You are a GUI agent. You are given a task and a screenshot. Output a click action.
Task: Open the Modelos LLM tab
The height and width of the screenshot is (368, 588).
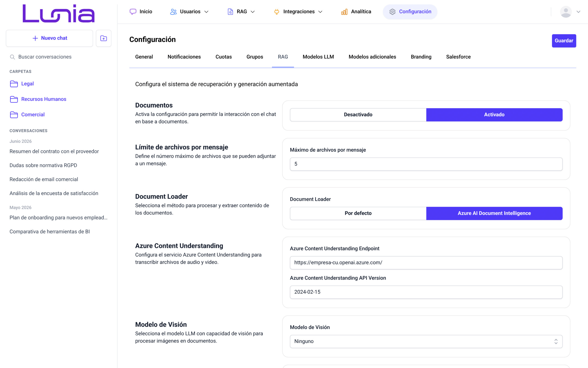pyautogui.click(x=318, y=57)
